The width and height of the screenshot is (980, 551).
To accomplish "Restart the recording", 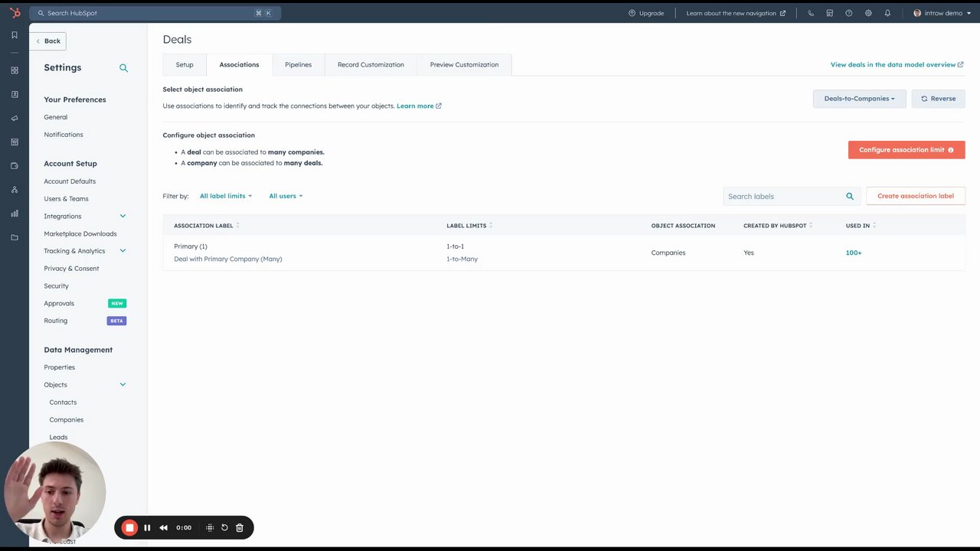I will point(224,527).
